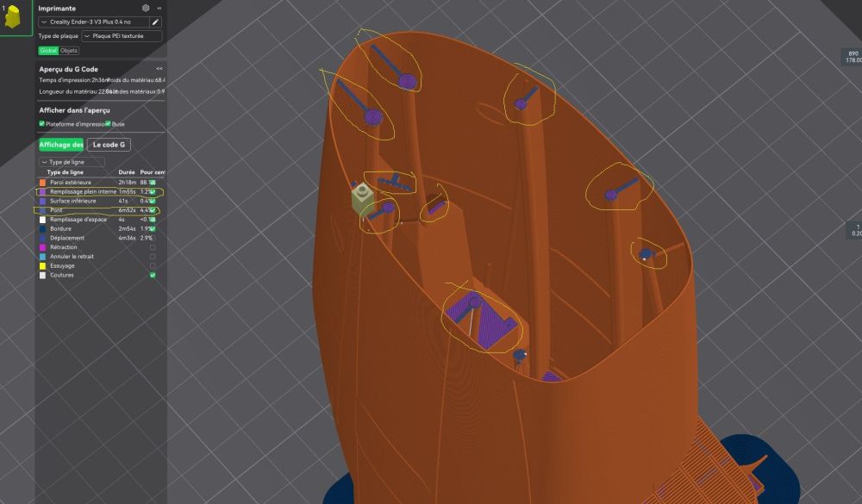Viewport: 862px width, 504px height.
Task: Click the cyan Annuler le retrait swatch
Action: pos(43,257)
